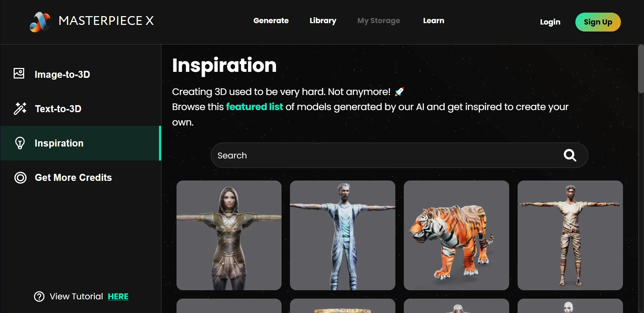
Task: Click the Sign Up button
Action: tap(598, 22)
